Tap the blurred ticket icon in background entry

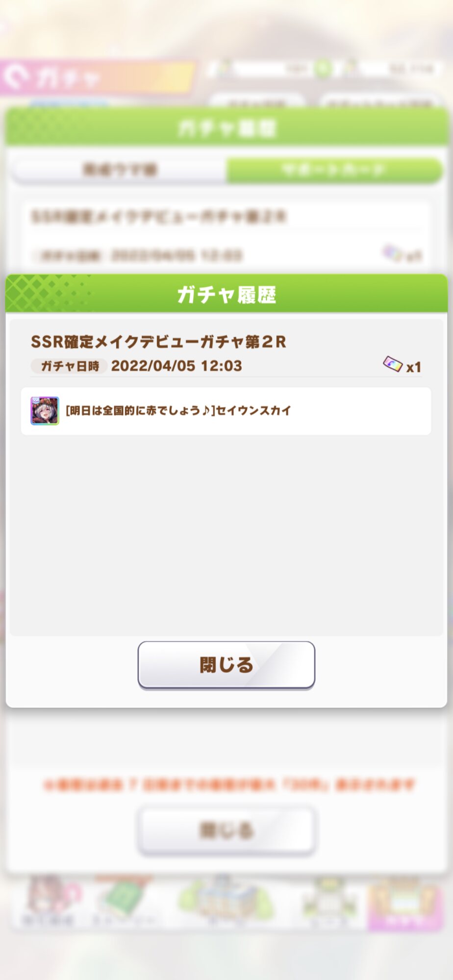click(x=392, y=253)
